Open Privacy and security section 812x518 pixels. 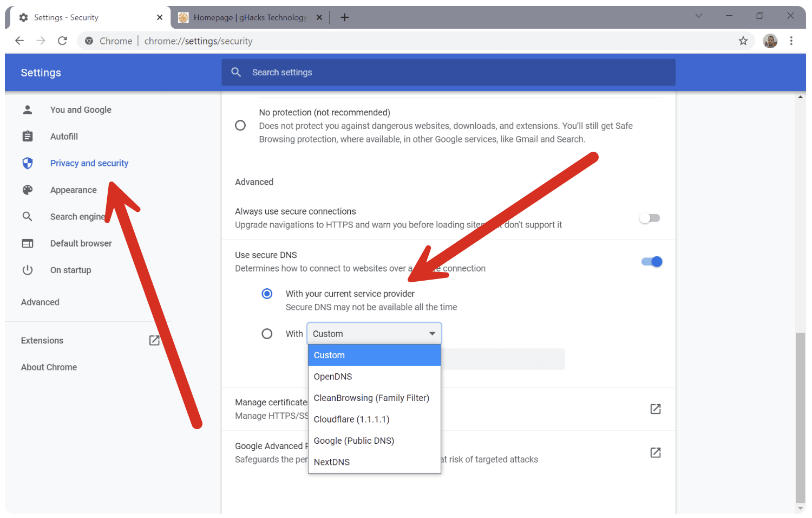(x=89, y=163)
